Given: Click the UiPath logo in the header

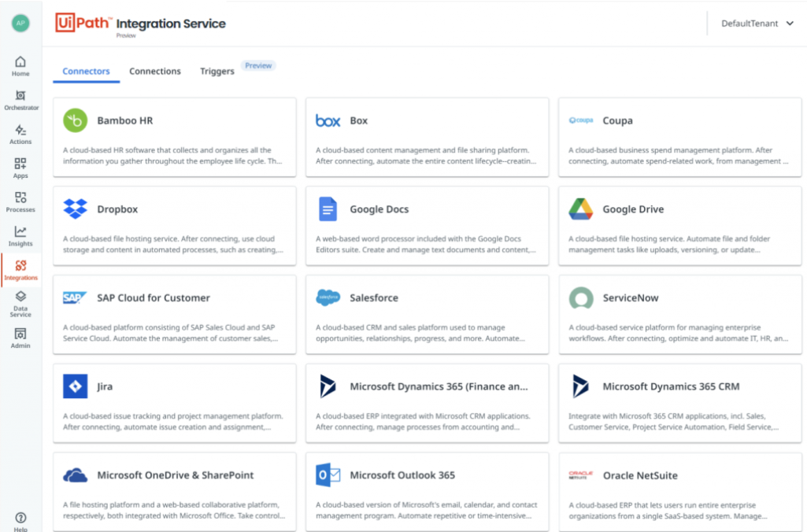Looking at the screenshot, I should click(x=83, y=24).
